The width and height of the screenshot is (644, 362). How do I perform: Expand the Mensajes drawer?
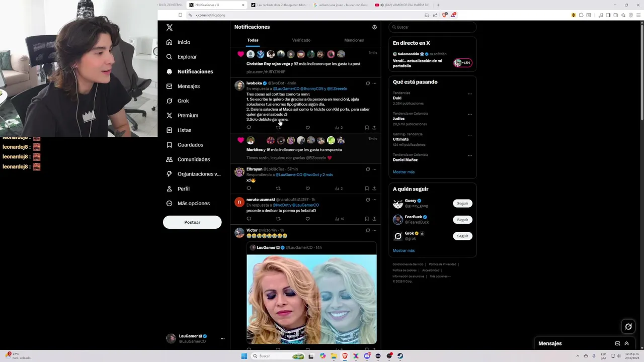coord(626,343)
